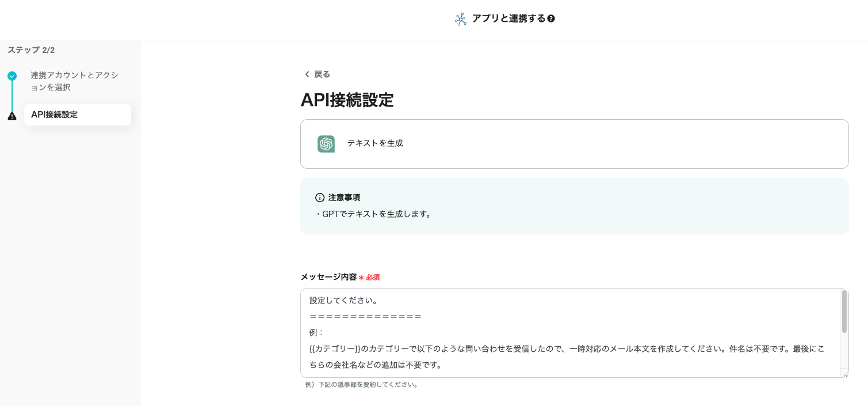Click the アプリと連携する header title
868x406 pixels.
tap(508, 18)
